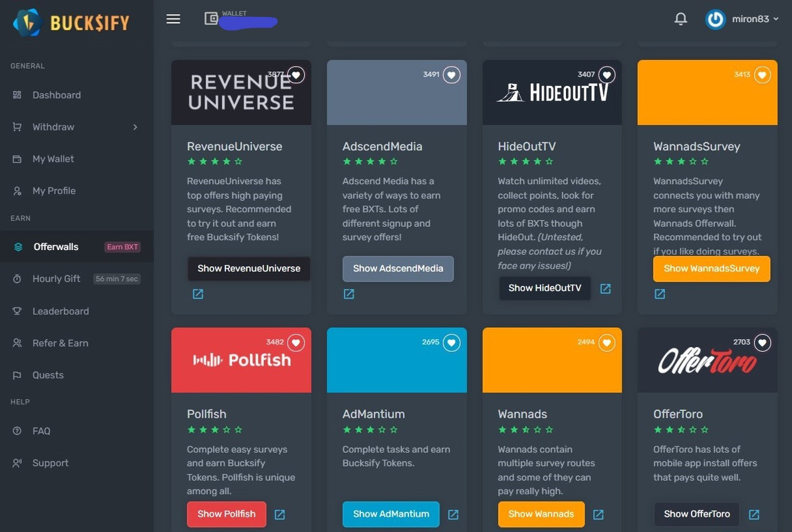The image size is (792, 532).
Task: Click Show Pollfish button
Action: (226, 514)
